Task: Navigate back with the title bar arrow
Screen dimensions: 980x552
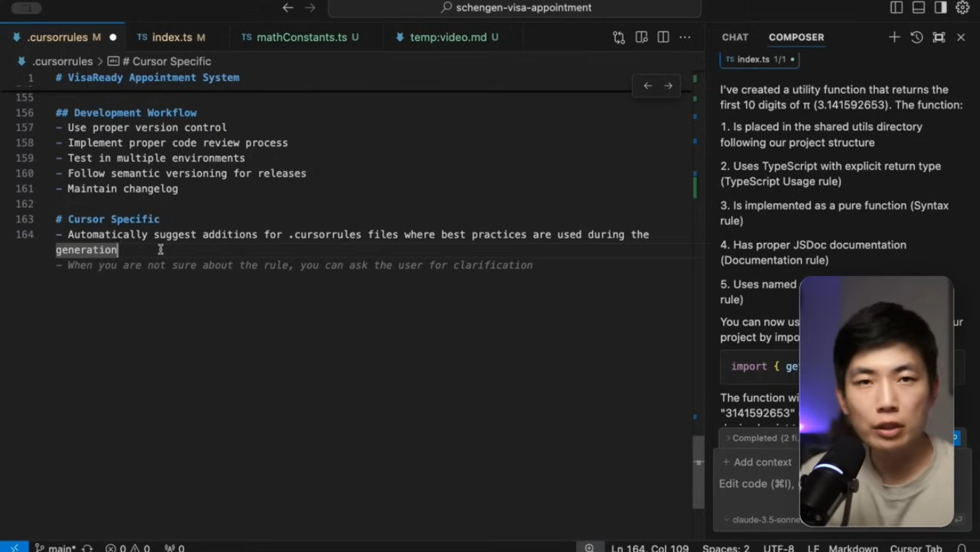Action: (x=288, y=8)
